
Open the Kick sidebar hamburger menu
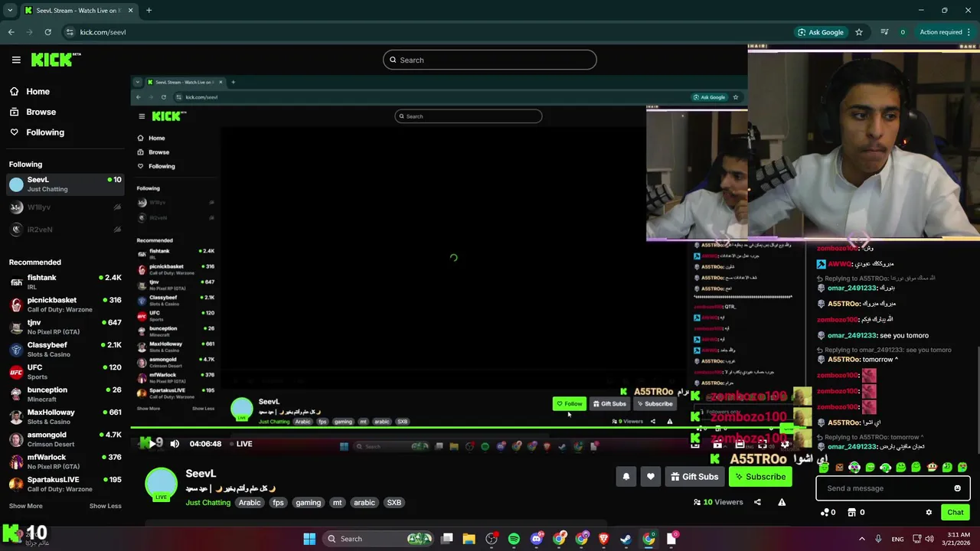(x=16, y=60)
